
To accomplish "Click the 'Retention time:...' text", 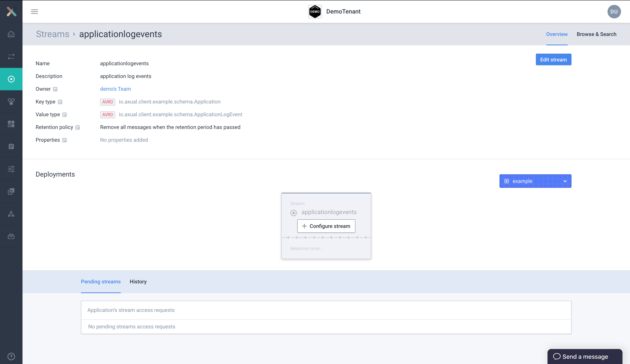I will point(307,249).
